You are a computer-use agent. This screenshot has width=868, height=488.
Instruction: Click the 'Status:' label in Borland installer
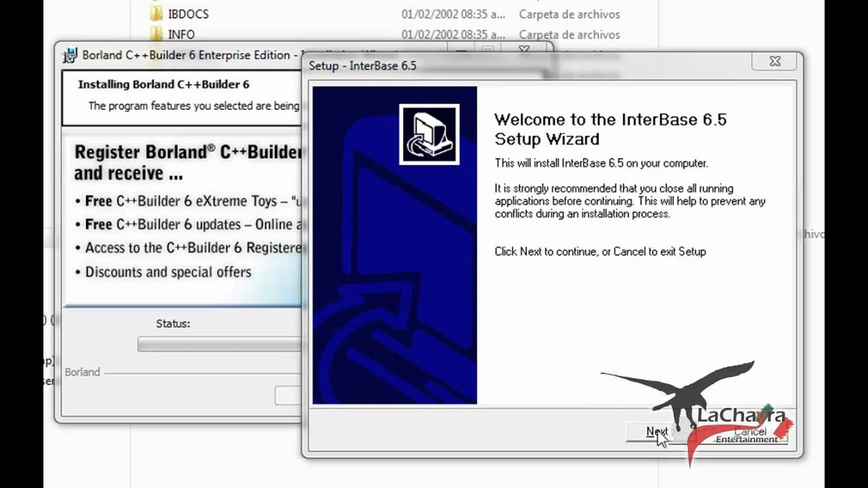[173, 323]
